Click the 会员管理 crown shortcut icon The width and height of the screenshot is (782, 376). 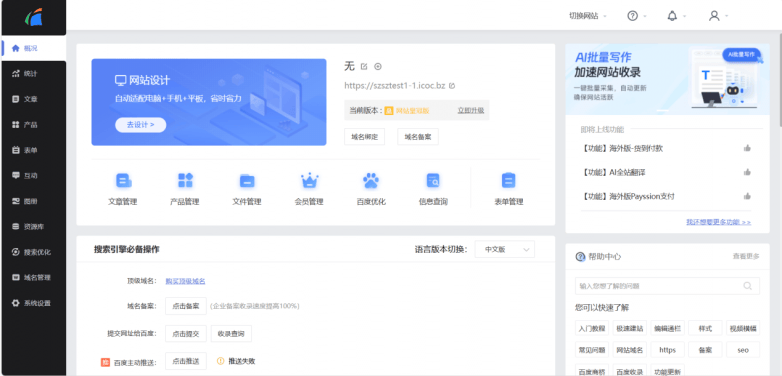pos(309,181)
